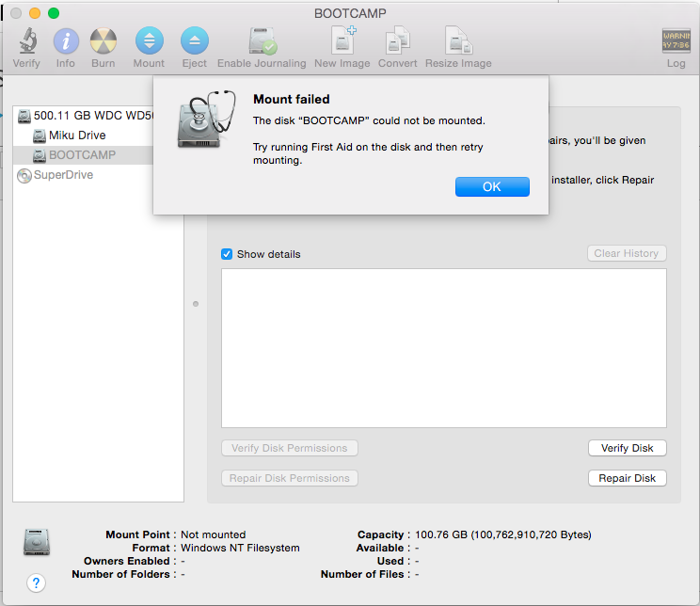Click the 'Windows NT Filesystem' format text

point(240,548)
